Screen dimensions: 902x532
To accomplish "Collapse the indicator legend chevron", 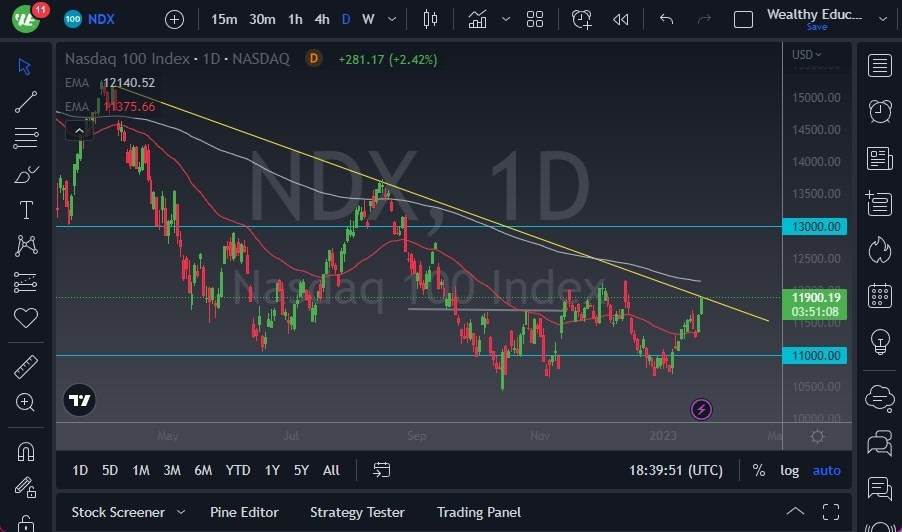I will click(x=79, y=131).
